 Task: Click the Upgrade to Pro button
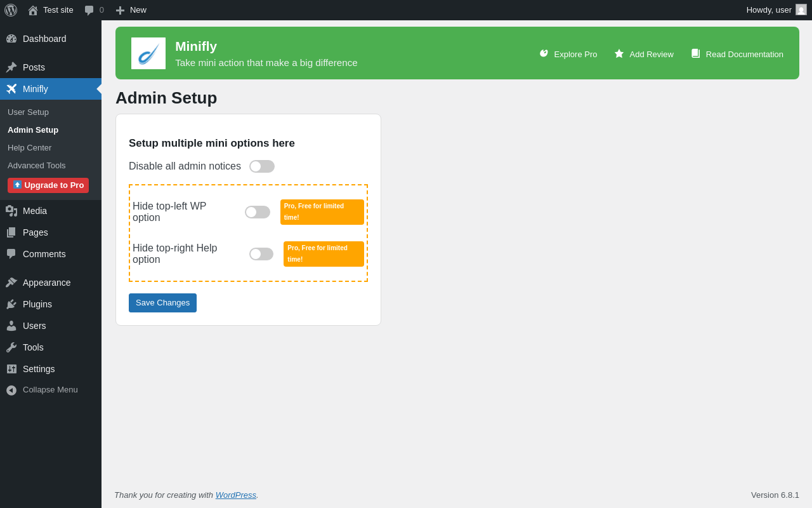click(48, 185)
